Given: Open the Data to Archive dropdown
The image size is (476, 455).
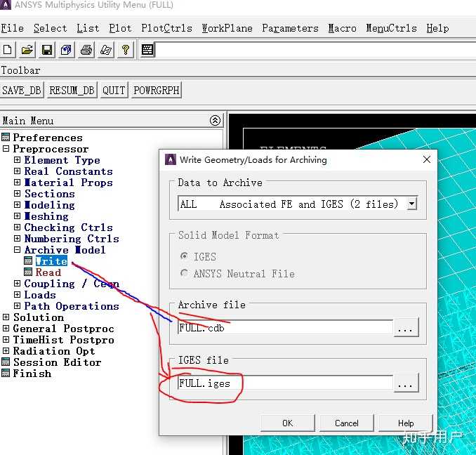Looking at the screenshot, I should click(x=411, y=204).
